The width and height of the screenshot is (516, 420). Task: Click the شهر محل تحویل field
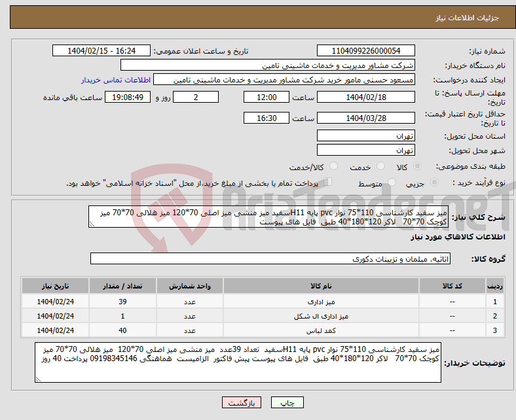pos(366,150)
